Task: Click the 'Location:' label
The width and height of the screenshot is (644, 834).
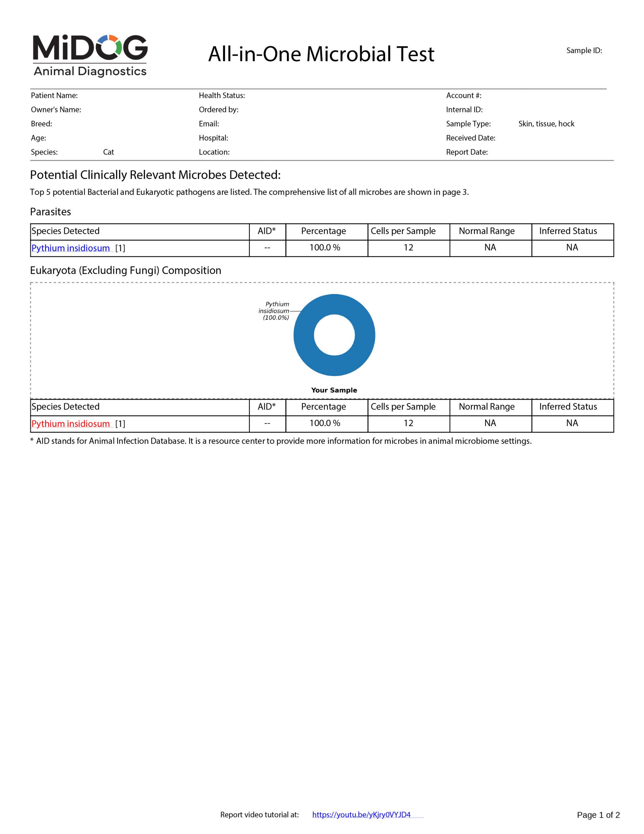Action: 214,152
